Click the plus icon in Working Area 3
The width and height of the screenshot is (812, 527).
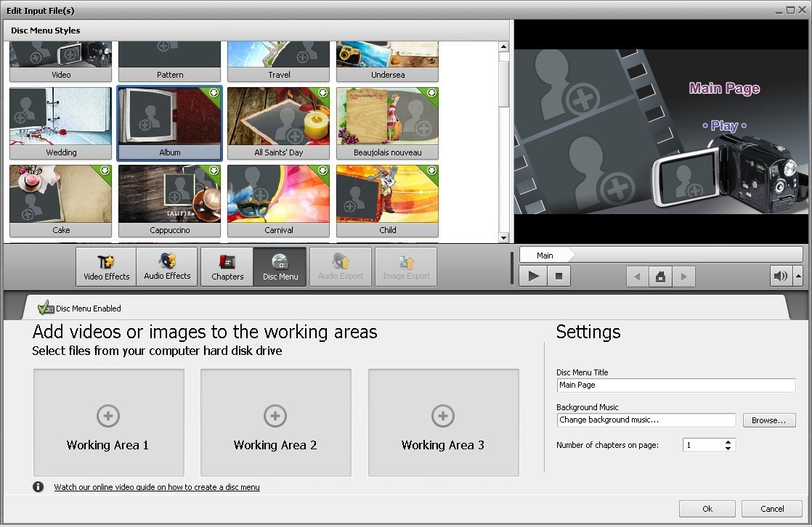443,416
